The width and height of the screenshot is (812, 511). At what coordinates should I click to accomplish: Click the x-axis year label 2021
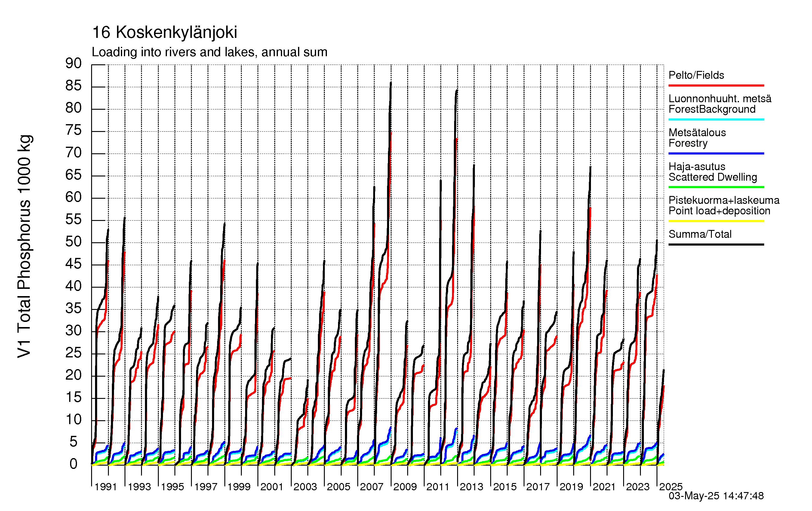point(604,487)
